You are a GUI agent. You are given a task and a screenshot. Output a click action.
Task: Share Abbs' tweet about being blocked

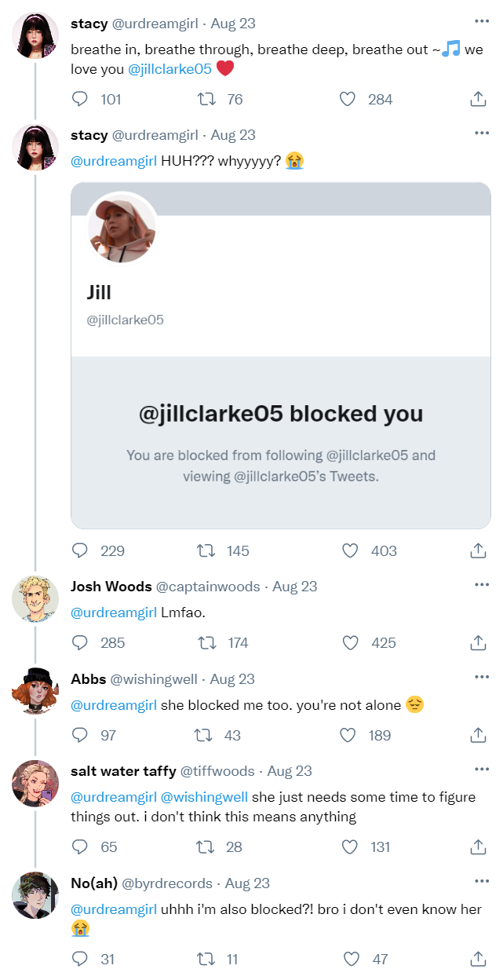pos(478,736)
